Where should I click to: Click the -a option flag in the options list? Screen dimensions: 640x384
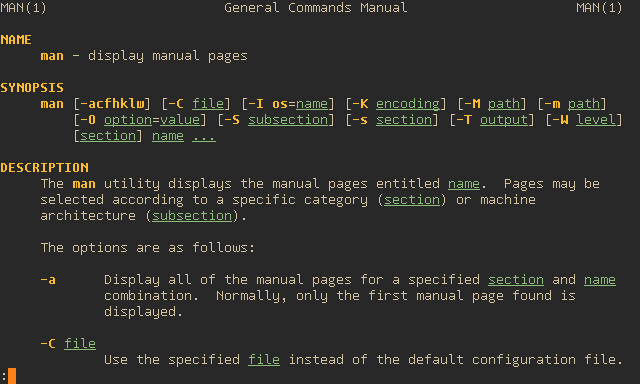coord(48,280)
